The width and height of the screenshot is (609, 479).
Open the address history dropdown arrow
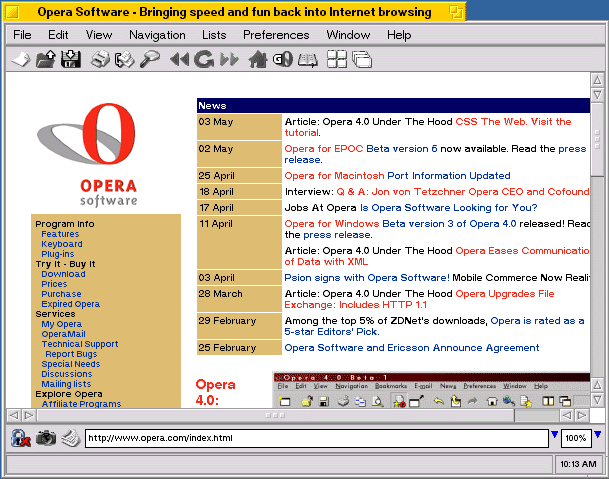click(x=555, y=434)
